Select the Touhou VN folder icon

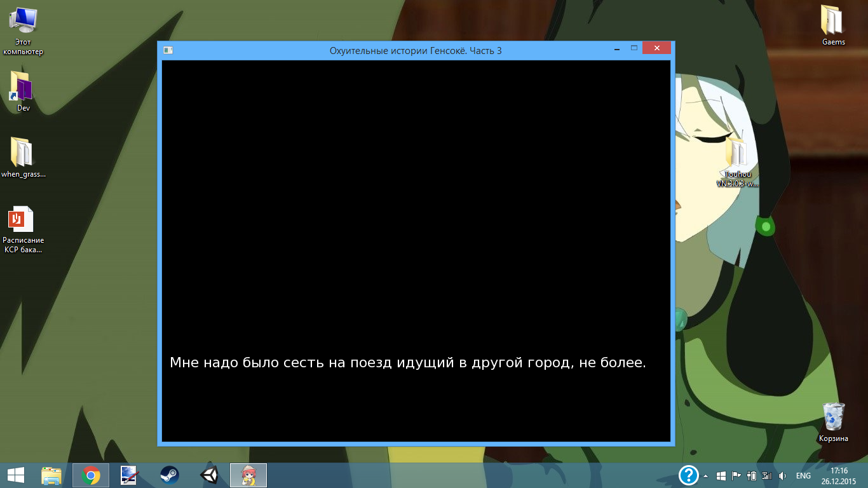point(737,163)
